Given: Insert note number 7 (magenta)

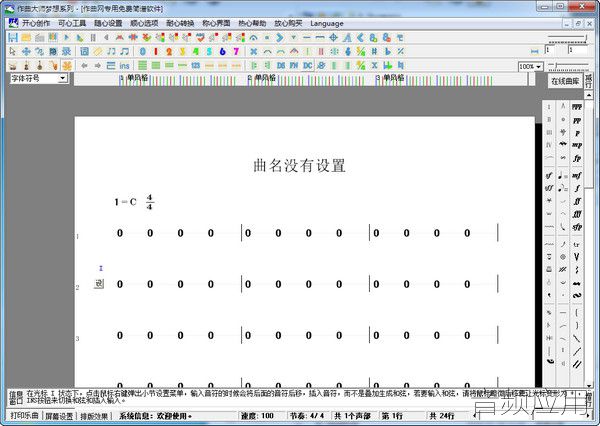Looking at the screenshot, I should coord(236,51).
